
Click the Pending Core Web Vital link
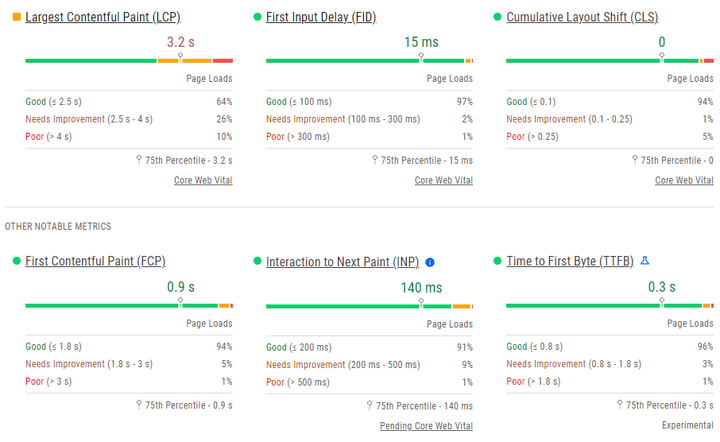click(x=426, y=426)
